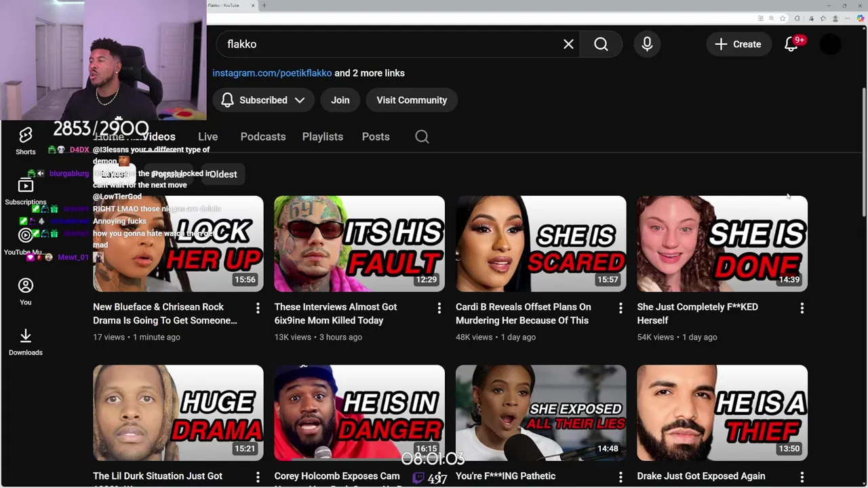Play the 'SHE EXPOSED ALL THEIR LIES' thumbnail

pyautogui.click(x=541, y=413)
